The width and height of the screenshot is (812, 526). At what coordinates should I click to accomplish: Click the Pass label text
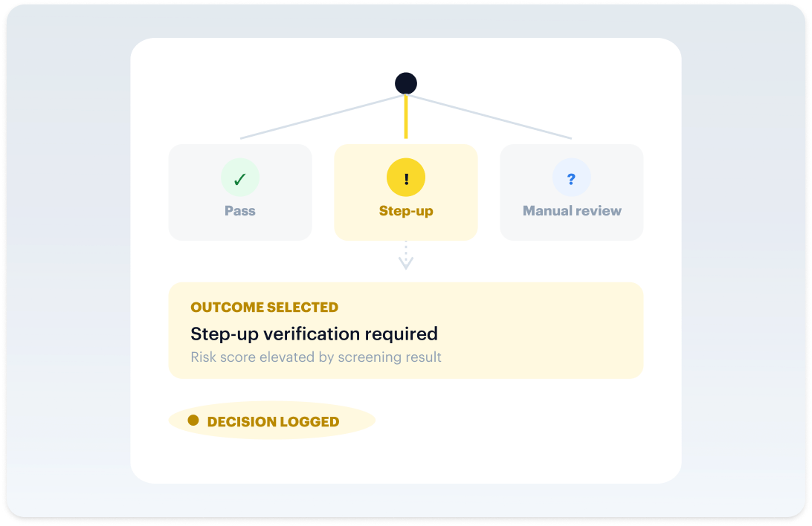coord(239,211)
